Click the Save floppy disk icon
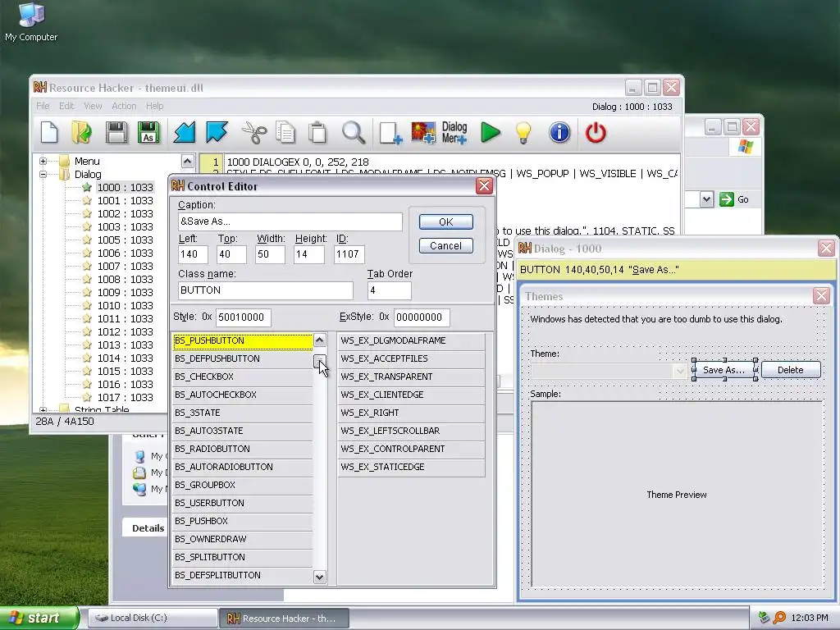The image size is (840, 630). (116, 132)
